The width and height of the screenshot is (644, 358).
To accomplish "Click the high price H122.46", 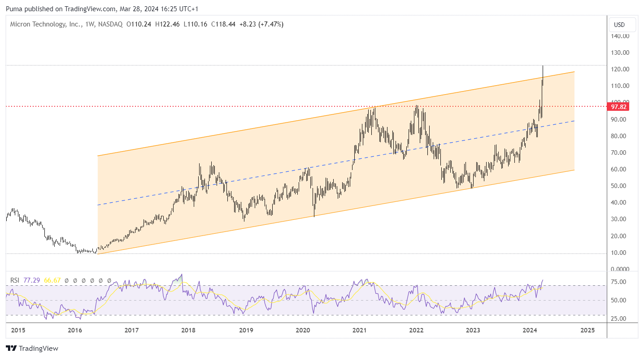I will coord(167,24).
